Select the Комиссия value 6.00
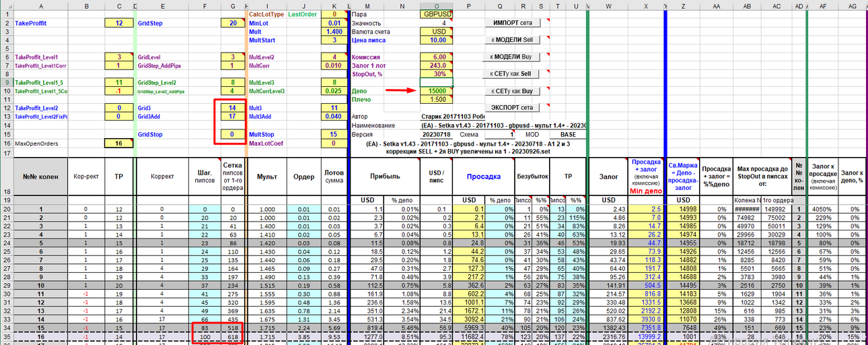Screen dimensions: 868x345 click(437, 57)
